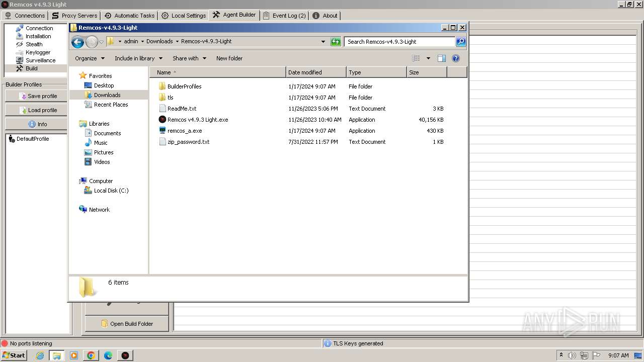Click the Save profile button
This screenshot has width=644, height=362.
click(x=36, y=96)
